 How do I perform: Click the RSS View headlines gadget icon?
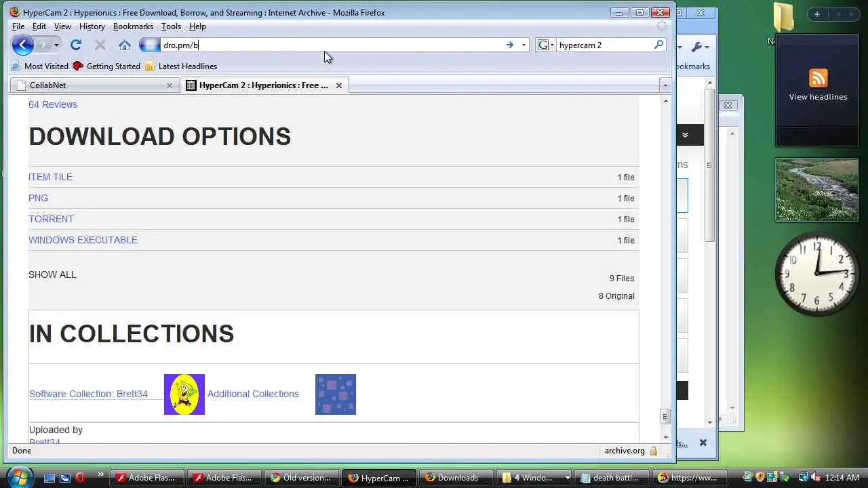click(818, 77)
